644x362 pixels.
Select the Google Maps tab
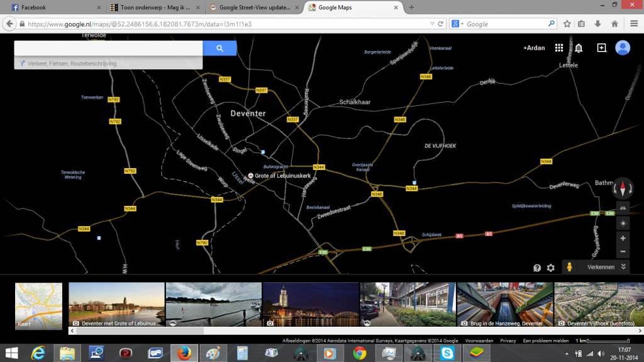352,8
